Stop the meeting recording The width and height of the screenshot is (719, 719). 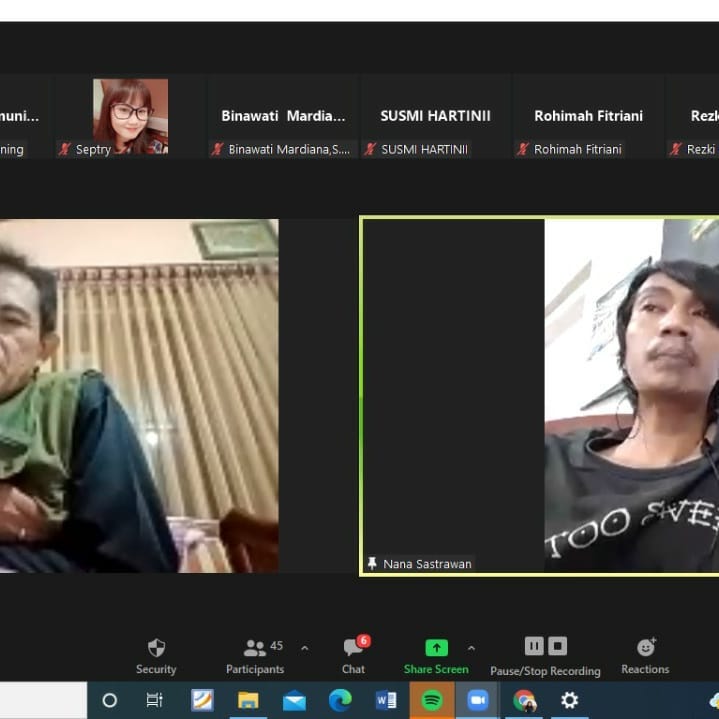pos(558,646)
